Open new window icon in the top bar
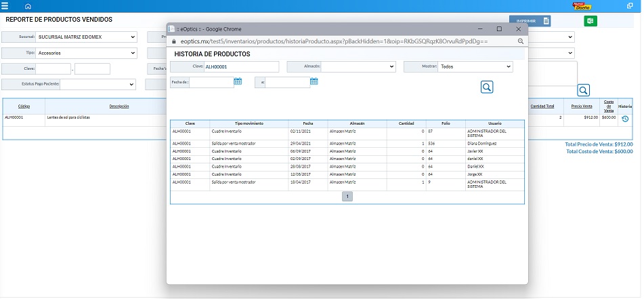The height and width of the screenshot is (299, 644). [630, 5]
